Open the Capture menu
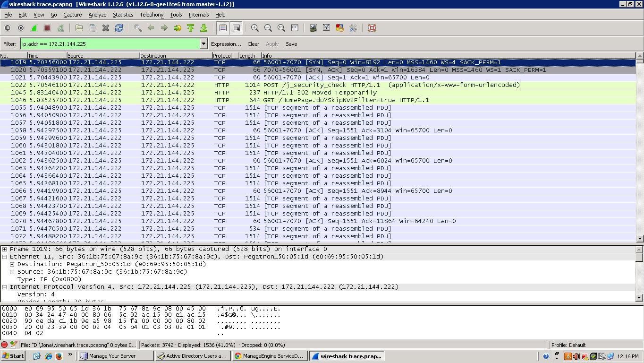Image resolution: width=644 pixels, height=363 pixels. 72,15
